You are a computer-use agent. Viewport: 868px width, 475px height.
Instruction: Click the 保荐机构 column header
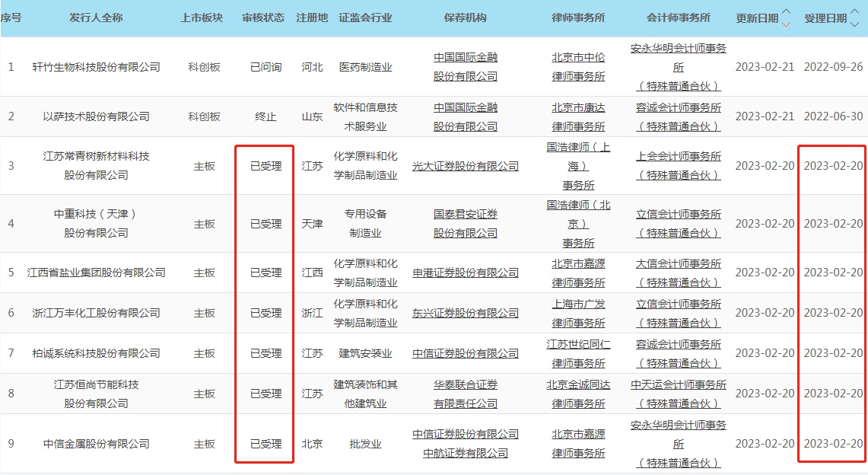coord(466,18)
